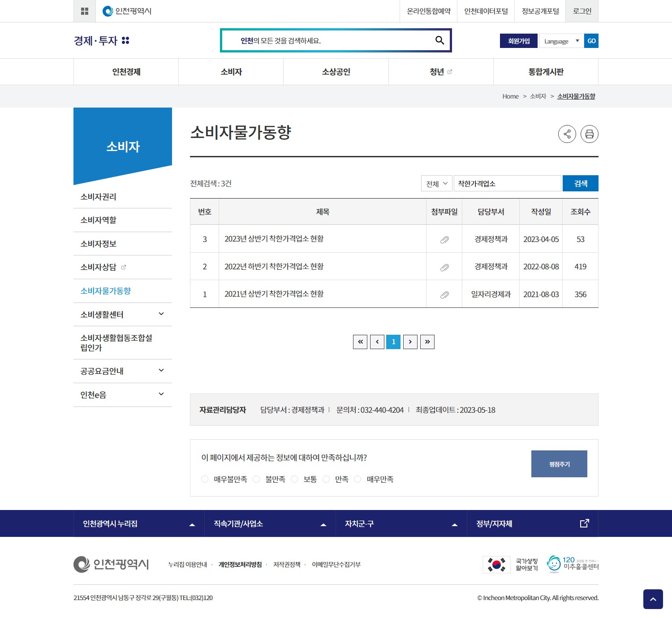Viewport: 672px width, 618px height.
Task: Go to the previous page of results
Action: tap(377, 342)
